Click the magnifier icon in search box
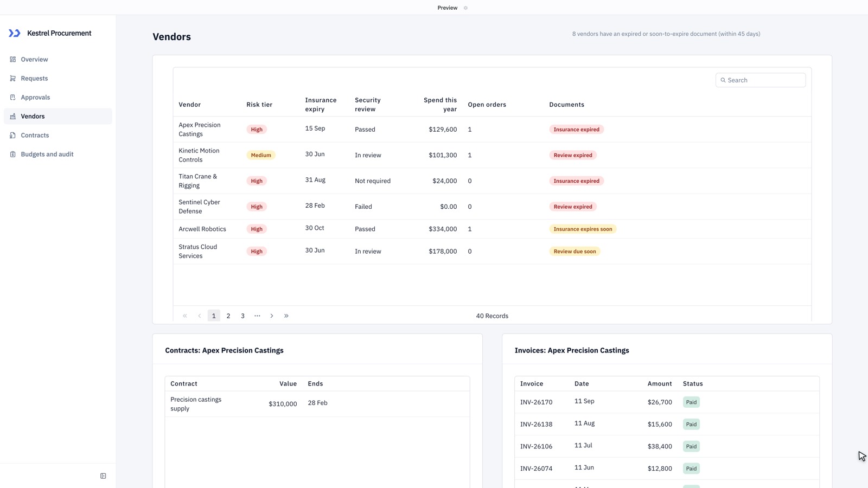868x488 pixels. click(x=723, y=80)
